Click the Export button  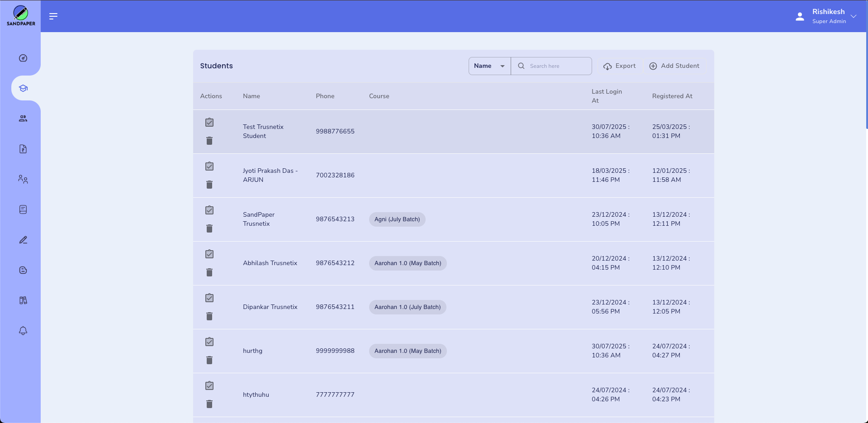(619, 66)
